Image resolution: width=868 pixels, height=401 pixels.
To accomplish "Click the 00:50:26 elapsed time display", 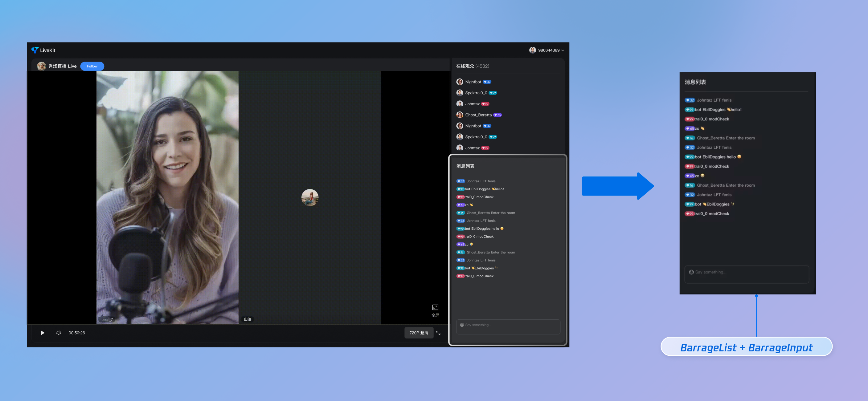I will click(x=77, y=333).
